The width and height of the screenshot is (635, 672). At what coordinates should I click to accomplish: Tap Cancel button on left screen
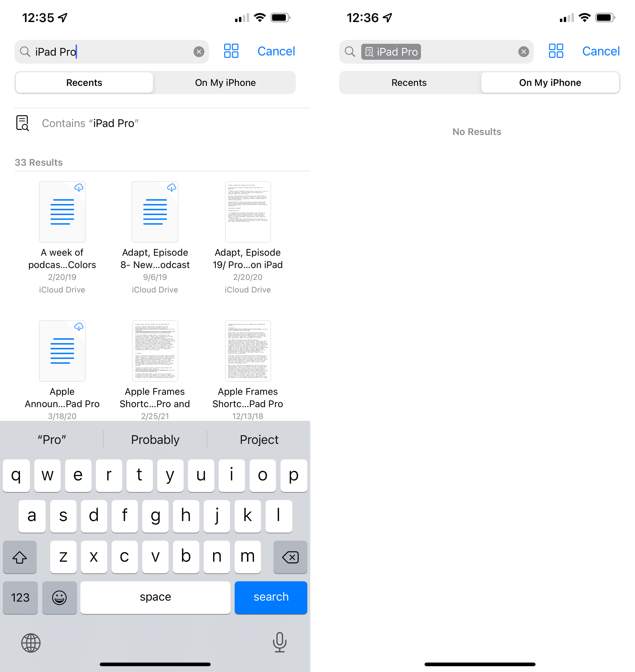coord(276,52)
